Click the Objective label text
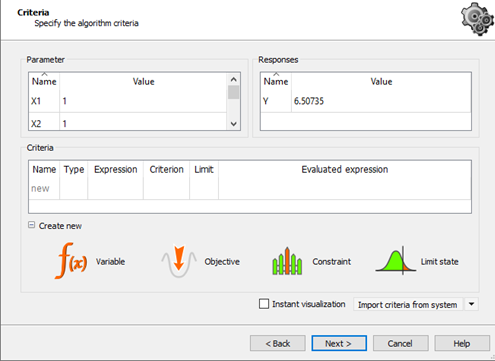Screen dimensions: 495x361 [222, 262]
